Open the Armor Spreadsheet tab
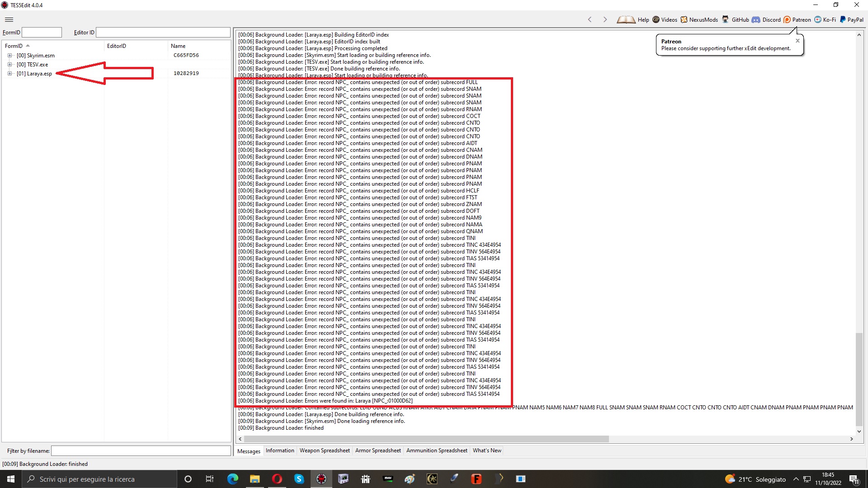 click(378, 450)
